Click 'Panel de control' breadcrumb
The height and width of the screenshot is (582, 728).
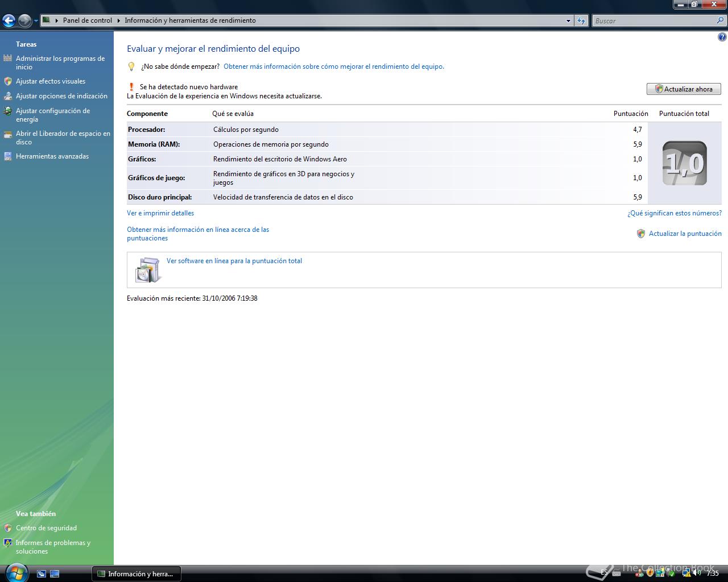(x=88, y=20)
